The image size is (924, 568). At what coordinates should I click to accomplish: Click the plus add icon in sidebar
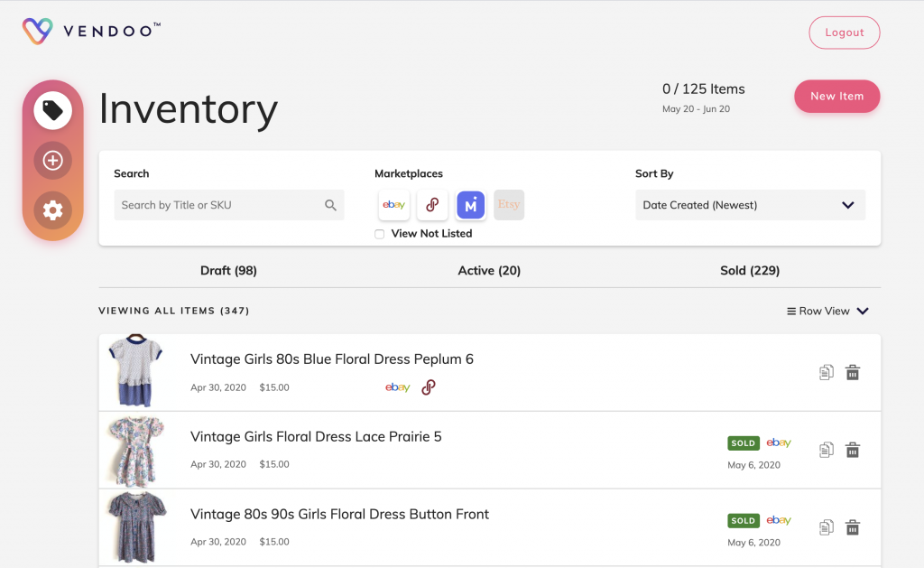tap(52, 161)
